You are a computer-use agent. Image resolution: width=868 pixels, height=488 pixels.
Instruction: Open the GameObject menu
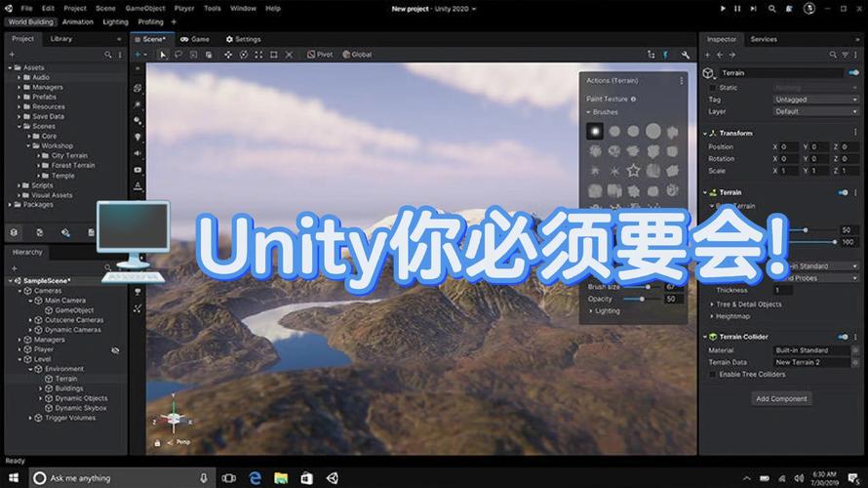coord(145,9)
